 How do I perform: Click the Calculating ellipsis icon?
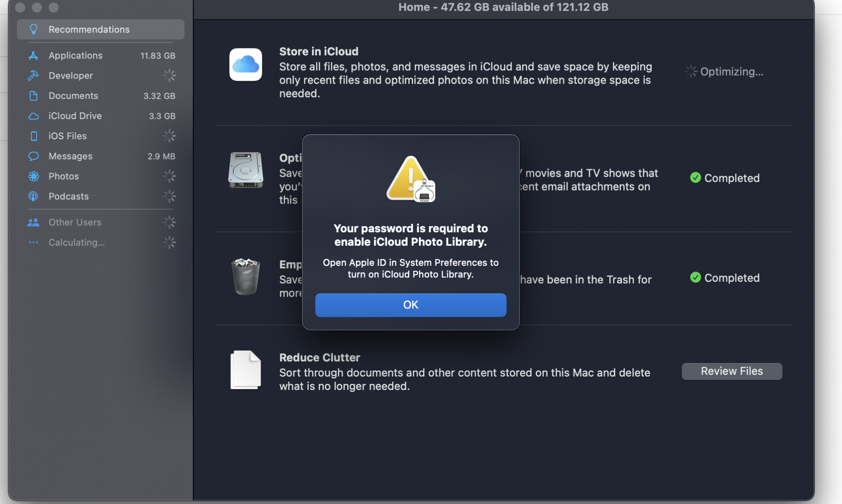[x=33, y=242]
